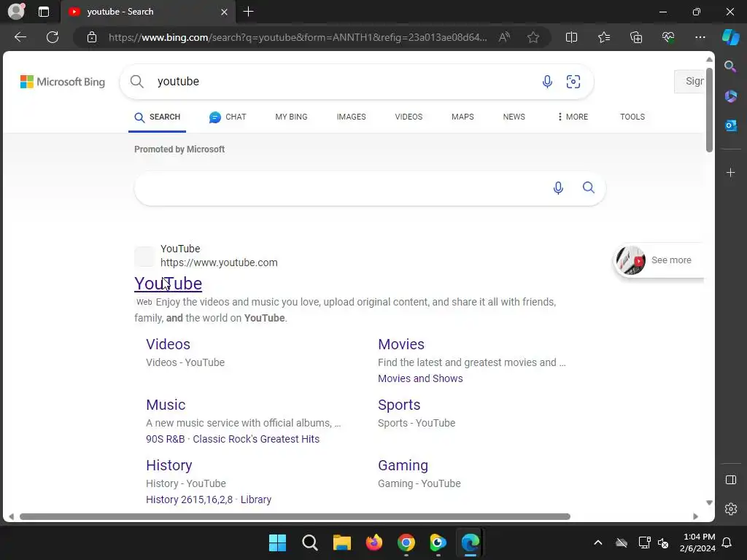Open the Favorites list
This screenshot has width=747, height=560.
coord(603,37)
